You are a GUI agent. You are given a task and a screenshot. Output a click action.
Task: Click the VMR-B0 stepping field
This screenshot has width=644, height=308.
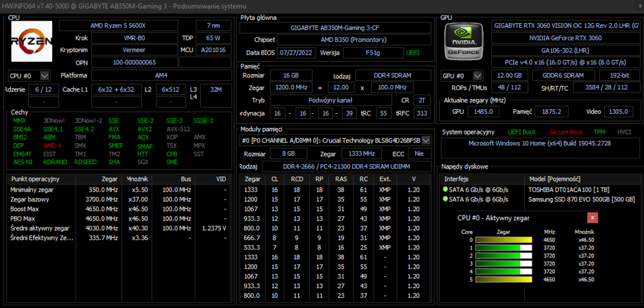point(134,38)
